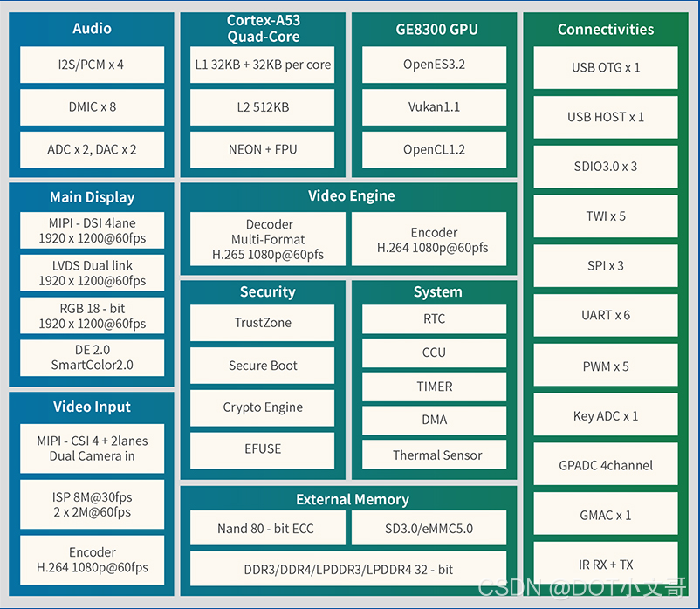Click the TIMER box
This screenshot has height=609, width=700.
[x=434, y=387]
